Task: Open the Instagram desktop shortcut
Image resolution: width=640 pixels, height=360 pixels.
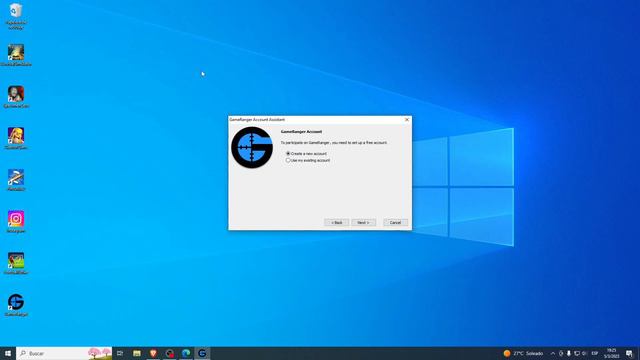Action: (x=16, y=222)
